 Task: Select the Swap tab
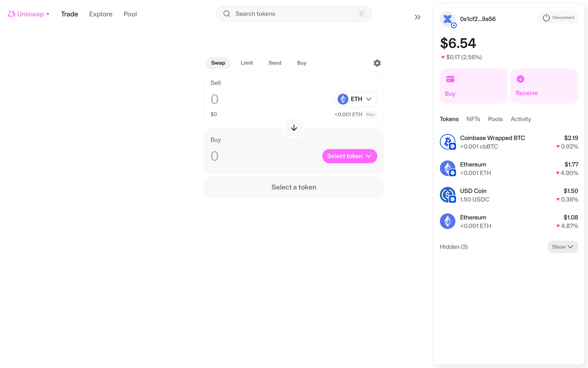(218, 63)
